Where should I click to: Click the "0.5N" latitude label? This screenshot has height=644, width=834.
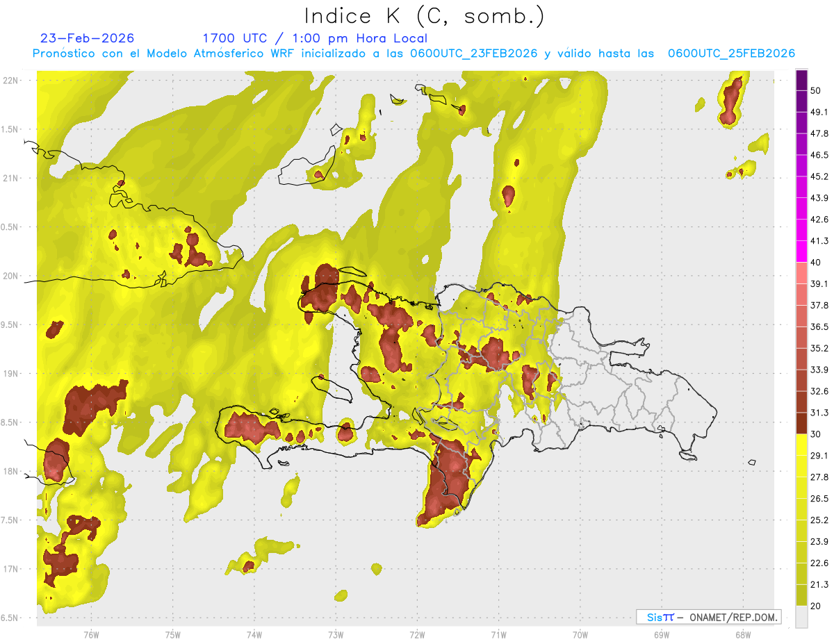10,227
